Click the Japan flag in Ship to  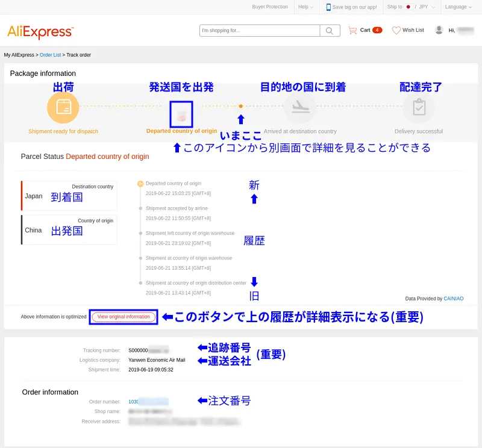(408, 7)
